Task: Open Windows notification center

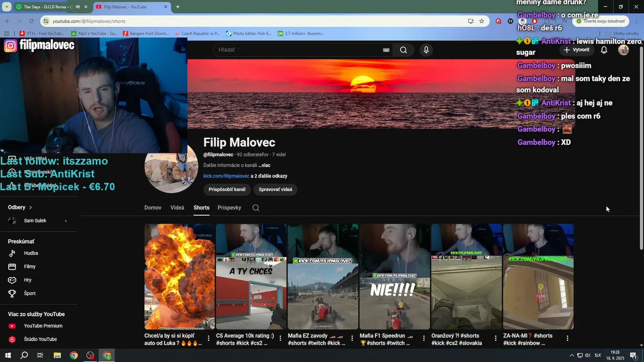Action: tap(633, 355)
